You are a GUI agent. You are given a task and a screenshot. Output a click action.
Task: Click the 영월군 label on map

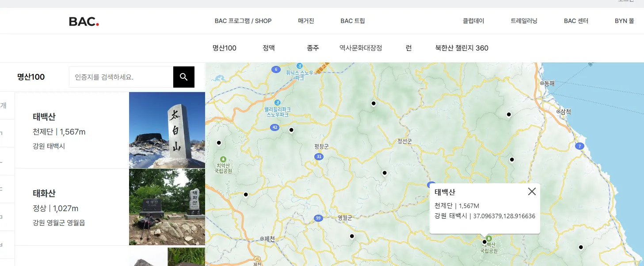click(x=345, y=218)
